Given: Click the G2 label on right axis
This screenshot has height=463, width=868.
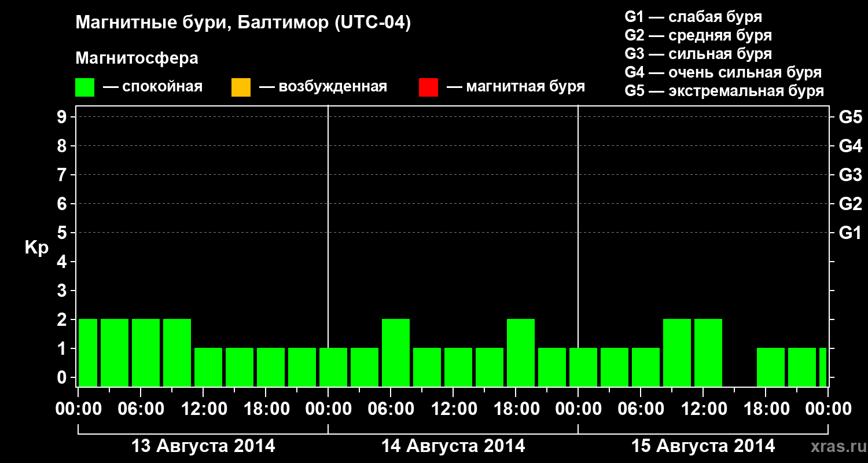Looking at the screenshot, I should [x=851, y=204].
